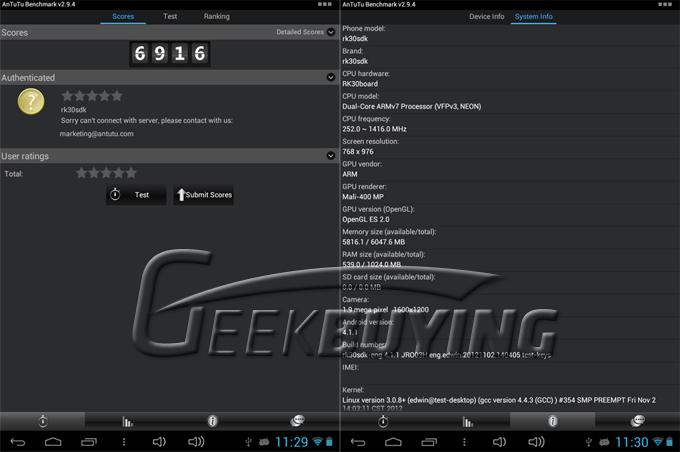Tap the 11:29 clock in status area
This screenshot has height=452, width=680.
(x=291, y=442)
